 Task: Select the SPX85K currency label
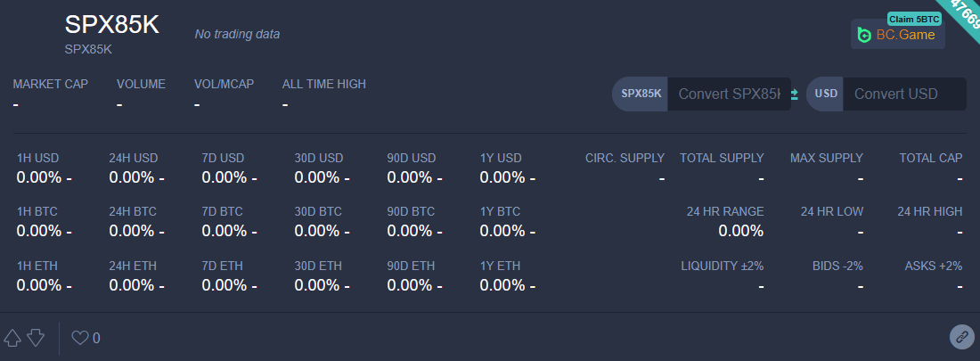[641, 94]
